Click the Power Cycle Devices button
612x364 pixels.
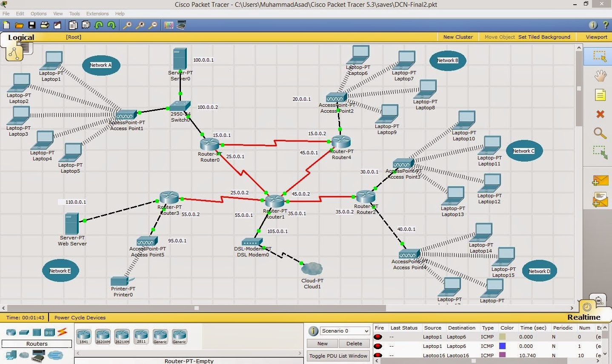(x=80, y=317)
